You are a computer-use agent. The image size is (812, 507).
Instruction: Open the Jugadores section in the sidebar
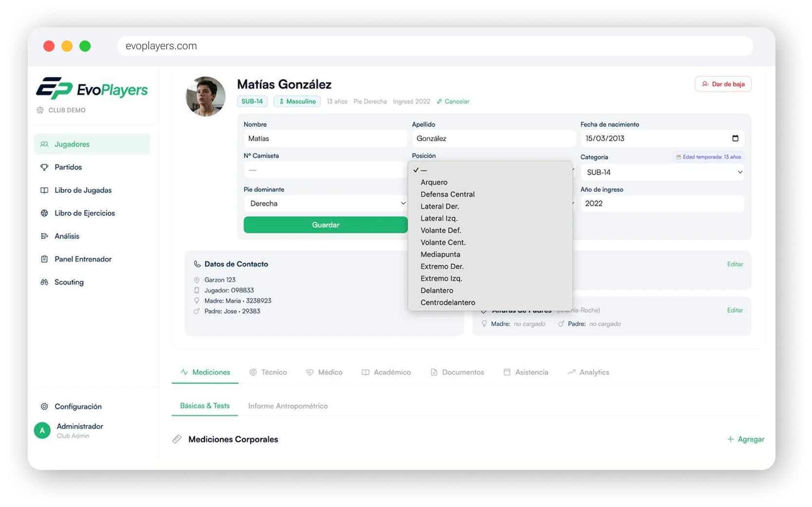pyautogui.click(x=92, y=144)
